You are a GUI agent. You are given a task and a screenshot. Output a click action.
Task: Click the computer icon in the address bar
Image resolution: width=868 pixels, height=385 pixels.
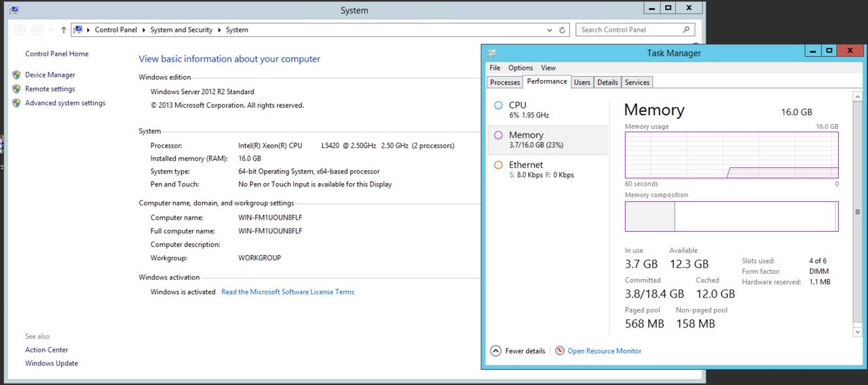pos(78,30)
